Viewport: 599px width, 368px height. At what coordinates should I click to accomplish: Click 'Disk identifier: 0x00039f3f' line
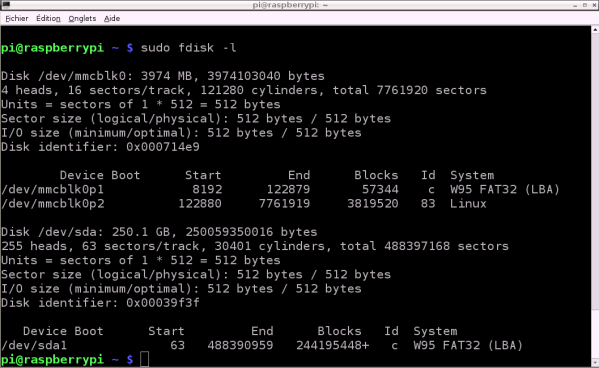click(x=100, y=303)
